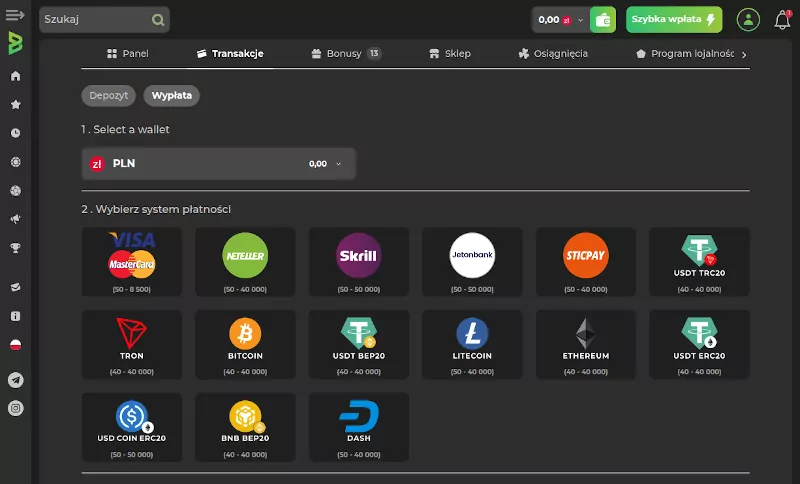Select Skrill payment method

(x=359, y=262)
